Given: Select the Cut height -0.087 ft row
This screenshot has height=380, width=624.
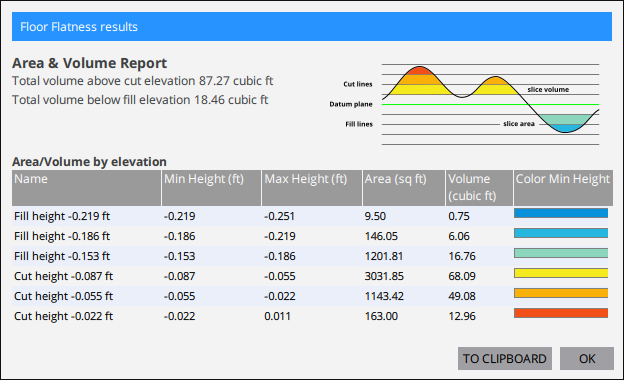Looking at the screenshot, I should (x=312, y=276).
